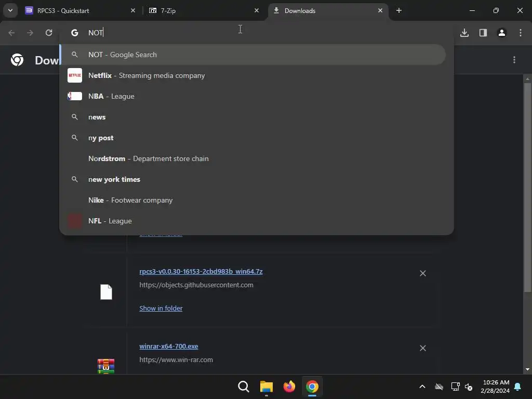Select the news search suggestion
This screenshot has width=532, height=399.
[253, 117]
